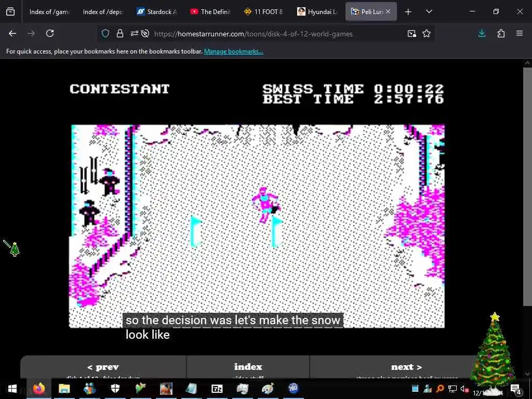Bookmark this page with star icon
This screenshot has height=399, width=532.
pos(427,34)
